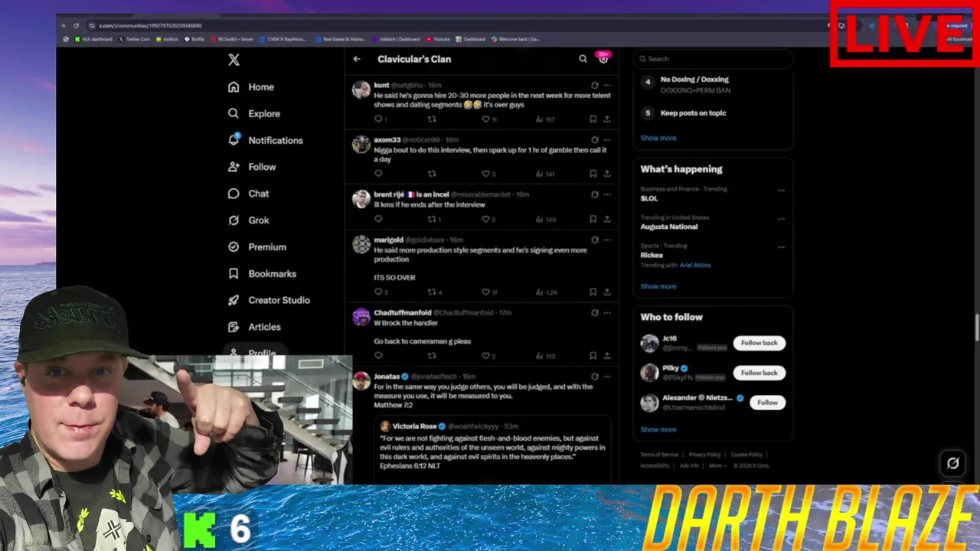Open Privacy Policy footer link

704,455
